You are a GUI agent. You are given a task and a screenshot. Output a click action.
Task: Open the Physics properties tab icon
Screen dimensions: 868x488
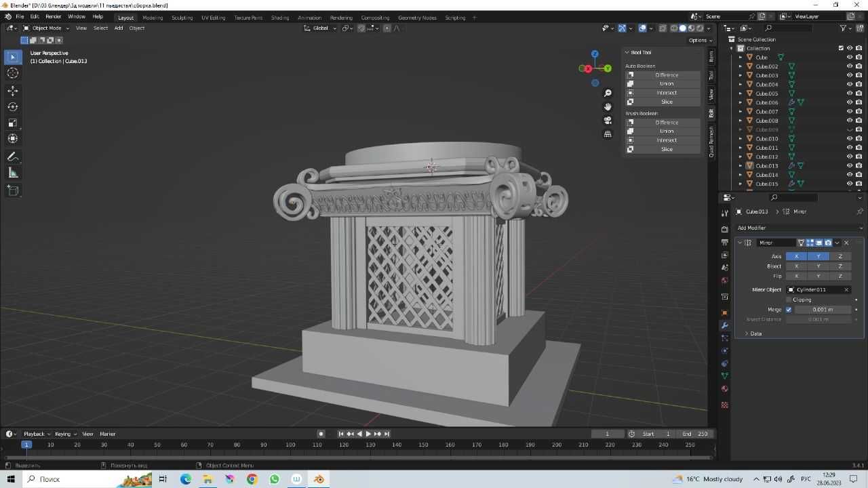coord(724,350)
